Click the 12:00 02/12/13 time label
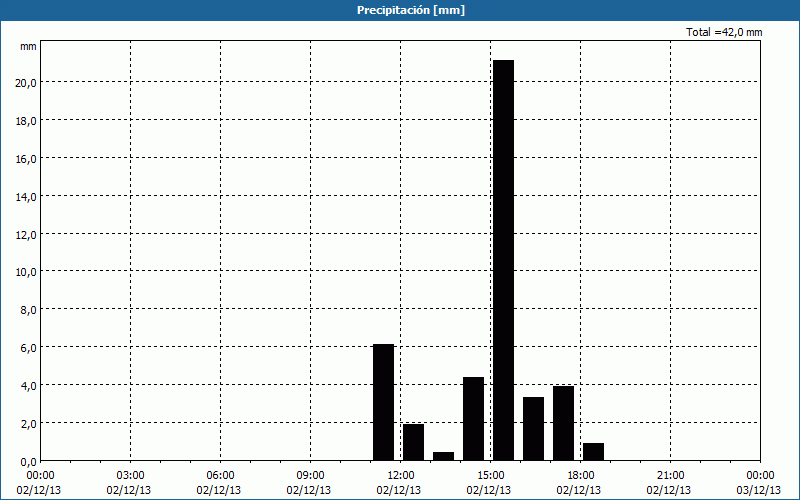Screen dimensions: 800x500 [398, 483]
